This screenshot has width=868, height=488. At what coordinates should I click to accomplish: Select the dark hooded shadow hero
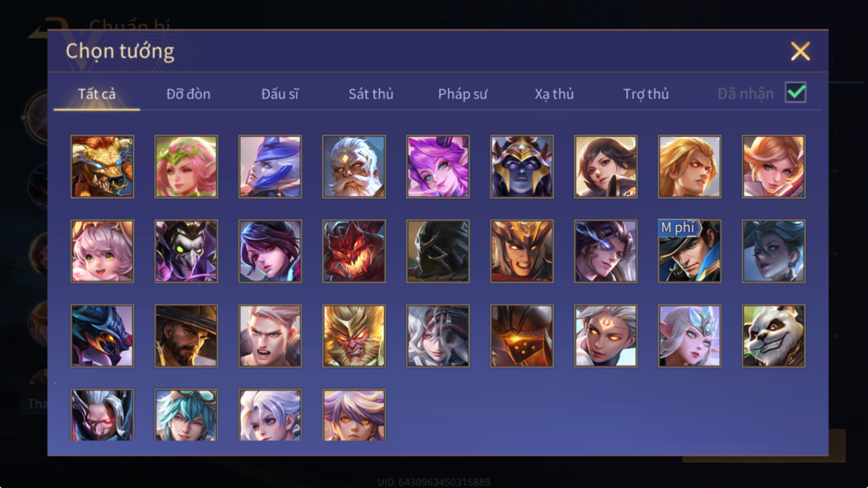[438, 251]
